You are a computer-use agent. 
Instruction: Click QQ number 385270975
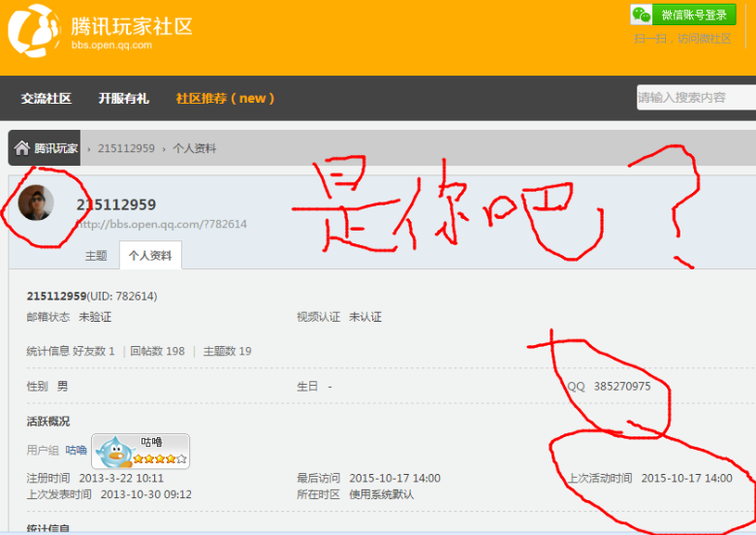tap(622, 387)
